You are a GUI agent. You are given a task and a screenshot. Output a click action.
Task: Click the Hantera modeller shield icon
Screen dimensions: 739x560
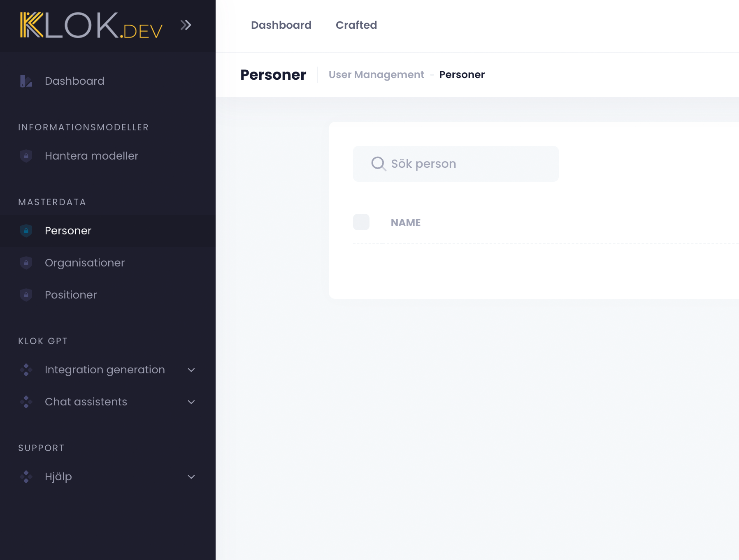[26, 156]
